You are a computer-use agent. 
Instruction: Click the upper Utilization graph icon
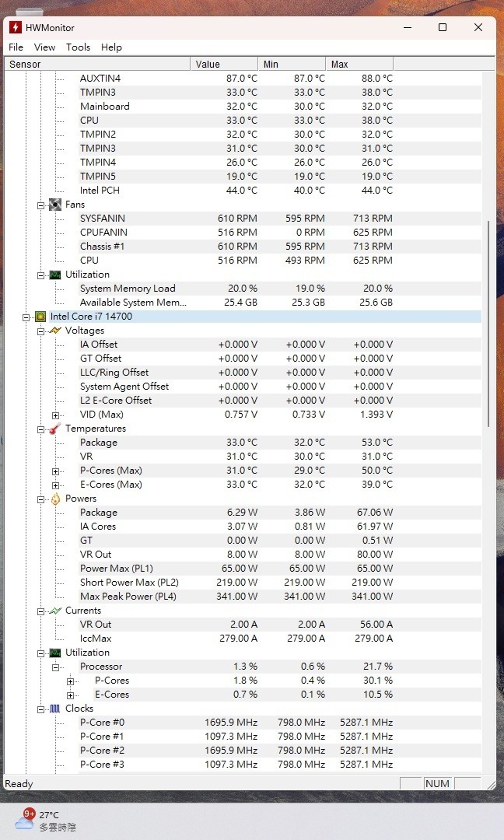pos(55,275)
